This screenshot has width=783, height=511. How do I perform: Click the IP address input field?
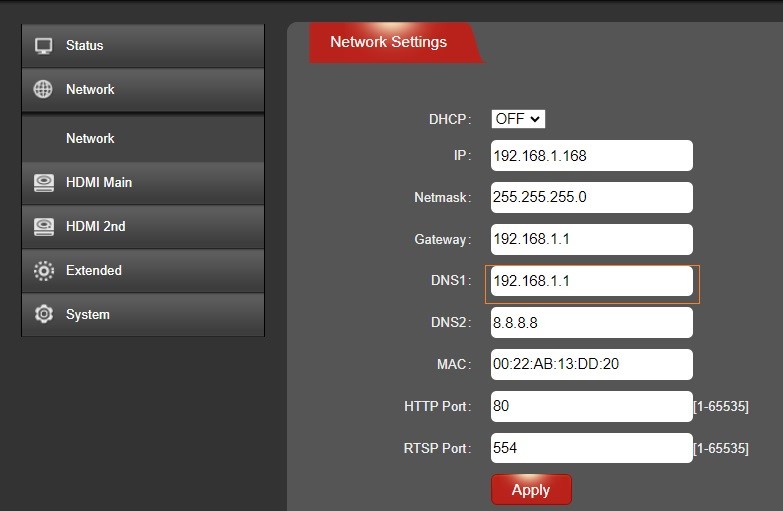tap(591, 156)
